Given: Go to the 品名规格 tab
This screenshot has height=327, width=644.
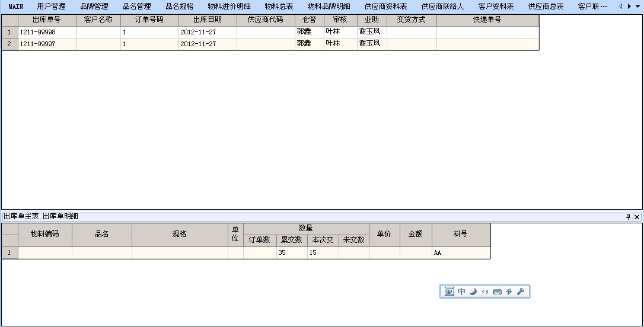Looking at the screenshot, I should [180, 6].
